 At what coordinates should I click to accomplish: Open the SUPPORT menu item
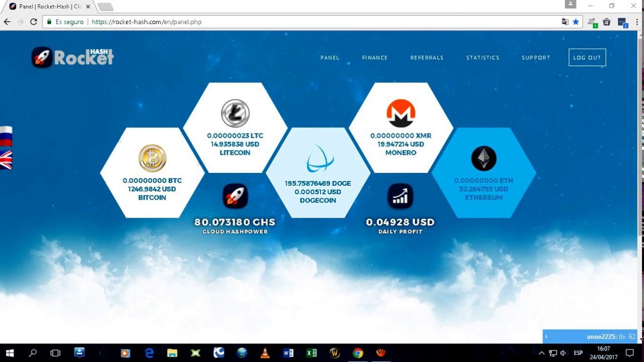tap(536, 58)
